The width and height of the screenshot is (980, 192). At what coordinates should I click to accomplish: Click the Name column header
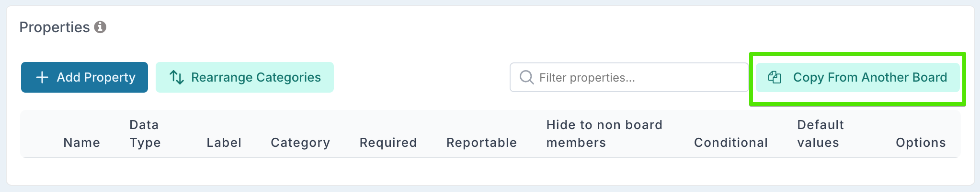[x=81, y=143]
